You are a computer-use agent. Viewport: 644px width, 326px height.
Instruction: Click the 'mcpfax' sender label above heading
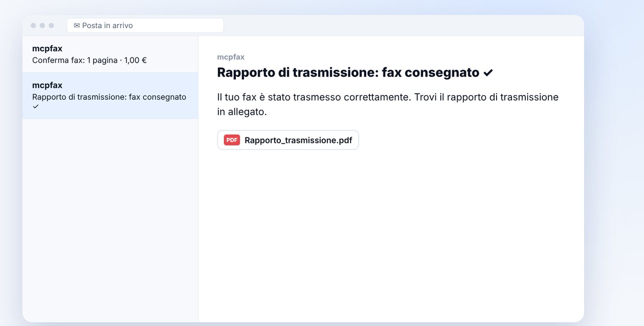pyautogui.click(x=231, y=57)
